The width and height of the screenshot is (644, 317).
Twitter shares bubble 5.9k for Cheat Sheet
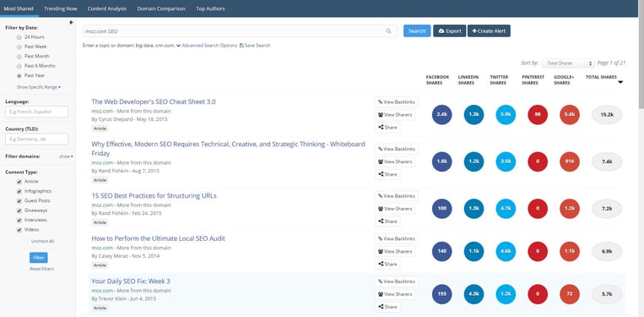(x=506, y=115)
